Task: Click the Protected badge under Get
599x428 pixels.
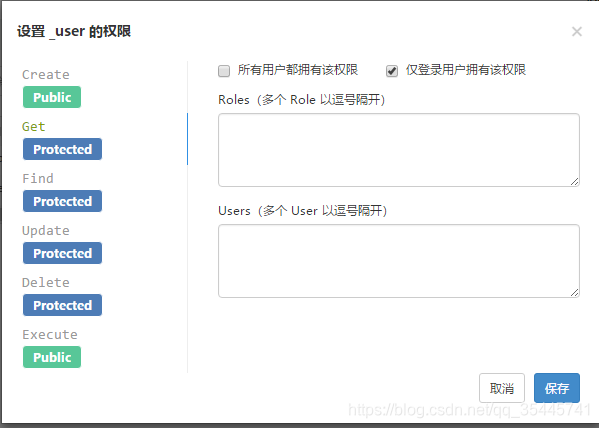Action: click(x=62, y=149)
